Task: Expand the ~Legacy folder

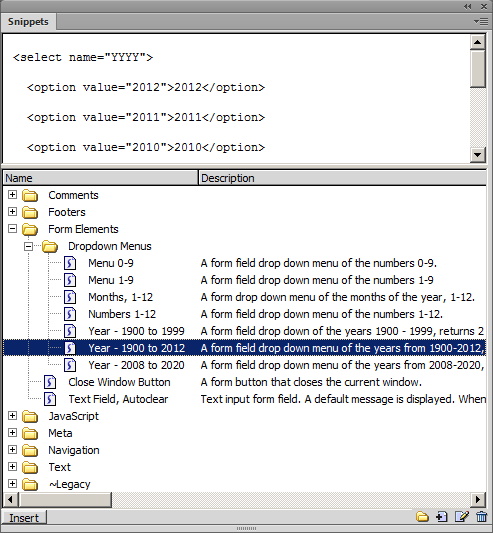Action: (x=12, y=484)
